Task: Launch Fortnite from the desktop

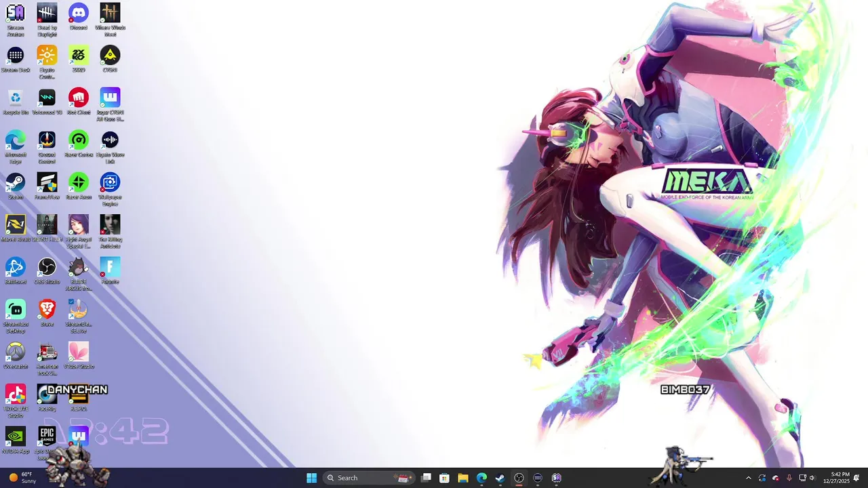Action: 110,270
